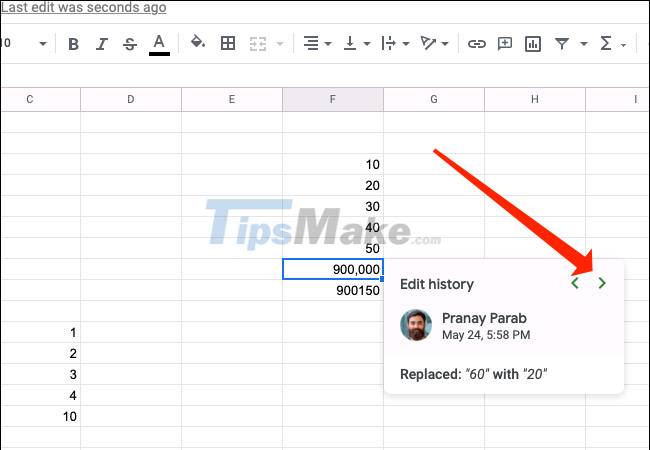650x450 pixels.
Task: Expand text wrapping dropdown arrow
Action: click(406, 44)
